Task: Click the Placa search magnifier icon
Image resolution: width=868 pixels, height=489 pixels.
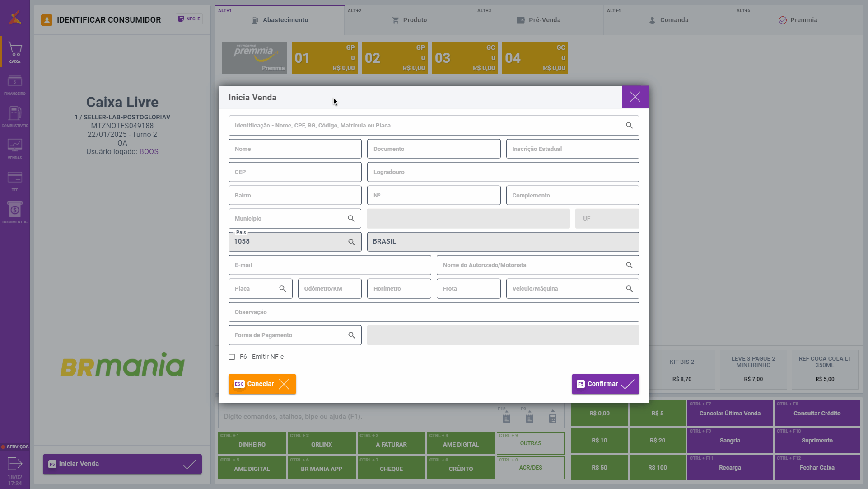Action: 282,289
